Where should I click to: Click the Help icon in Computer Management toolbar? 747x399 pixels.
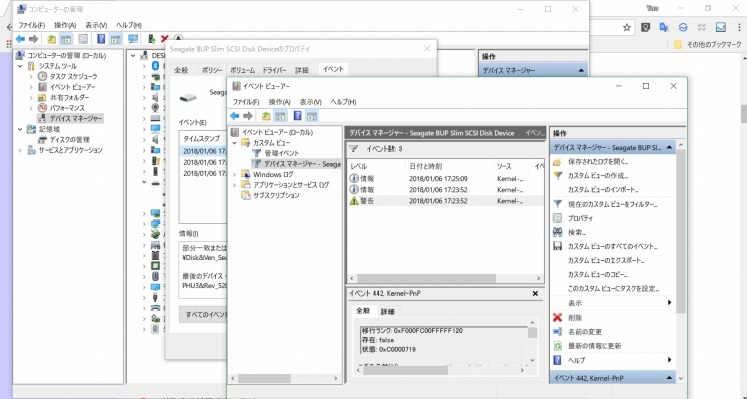(101, 39)
